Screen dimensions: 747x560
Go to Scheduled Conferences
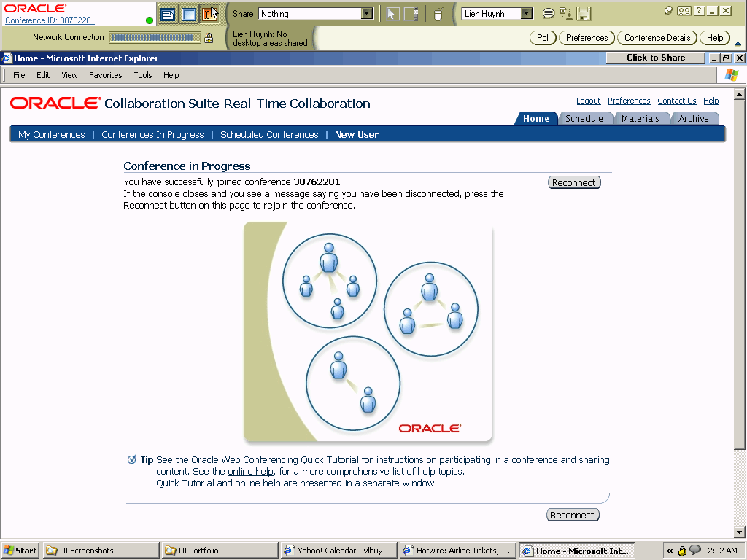[269, 135]
